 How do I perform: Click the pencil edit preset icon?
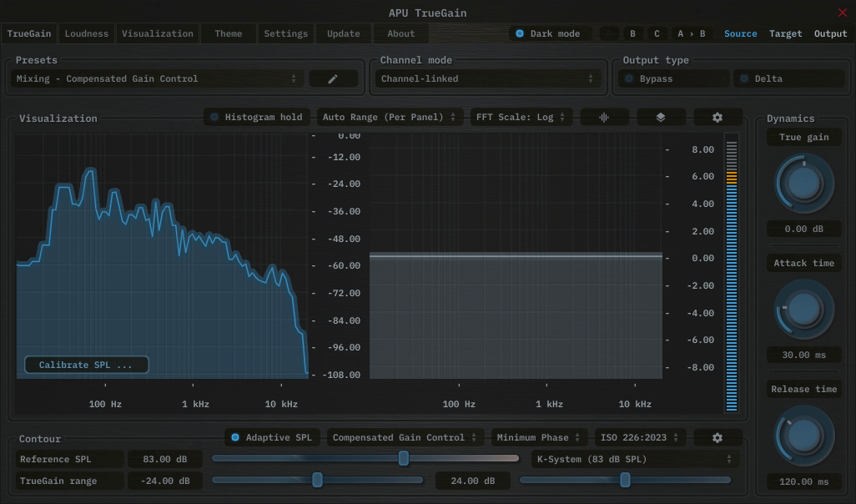[333, 78]
